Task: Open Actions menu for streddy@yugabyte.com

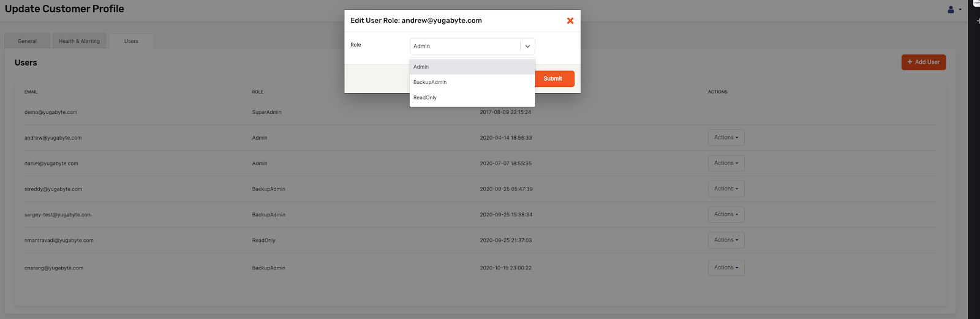Action: point(726,189)
